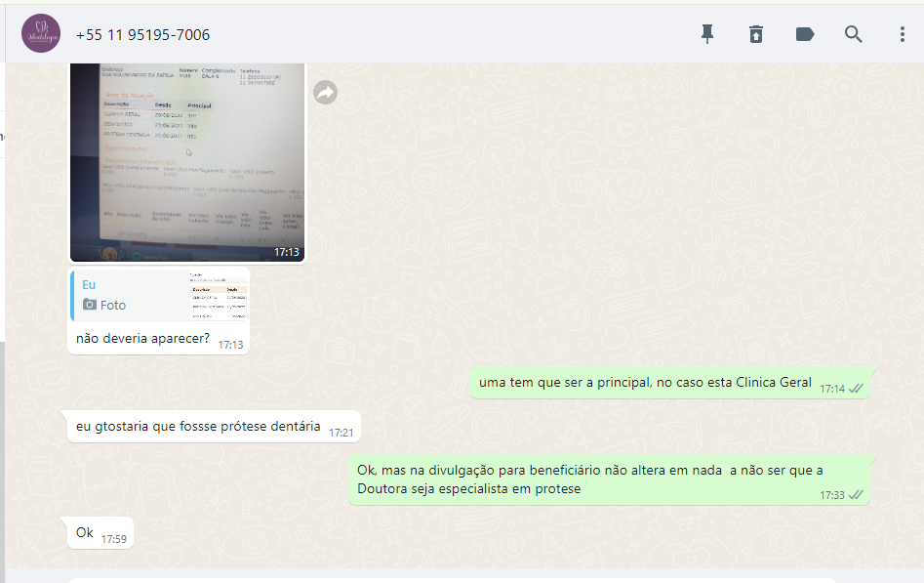The height and width of the screenshot is (583, 924).
Task: Jump to the quoted "Eu Foto" message
Action: pyautogui.click(x=127, y=295)
